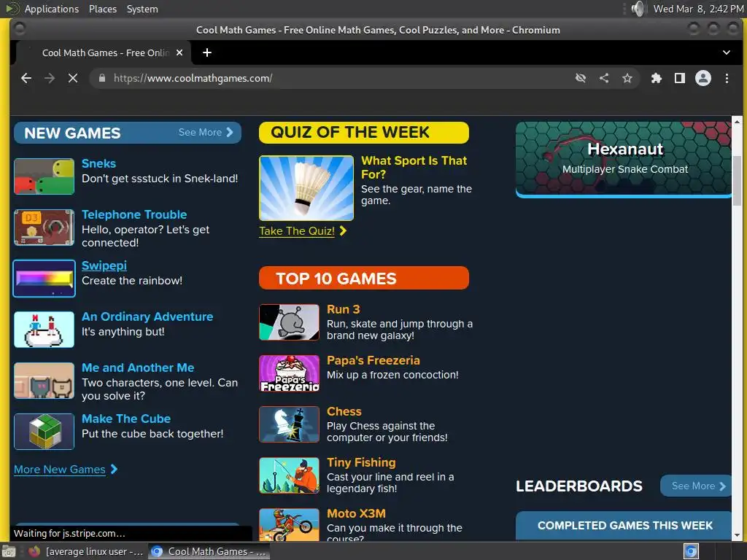Image resolution: width=747 pixels, height=560 pixels.
Task: Open What Sport Is That For? quiz title
Action: point(414,167)
